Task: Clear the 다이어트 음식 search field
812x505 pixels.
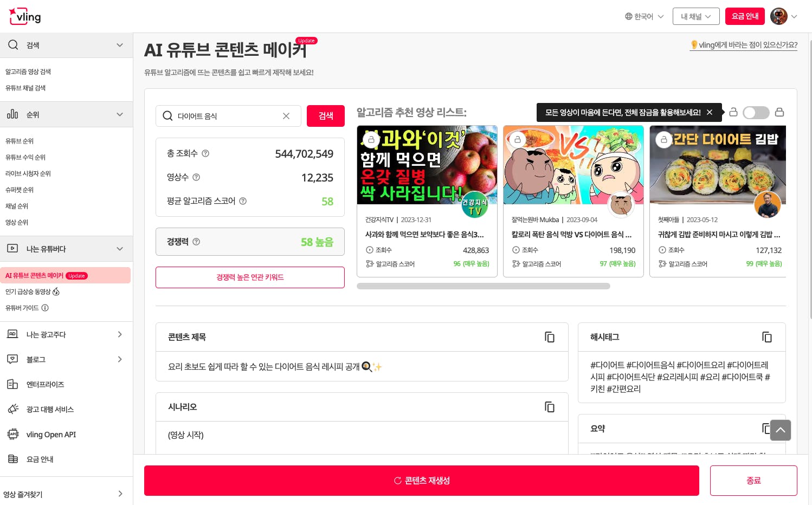Action: tap(286, 116)
